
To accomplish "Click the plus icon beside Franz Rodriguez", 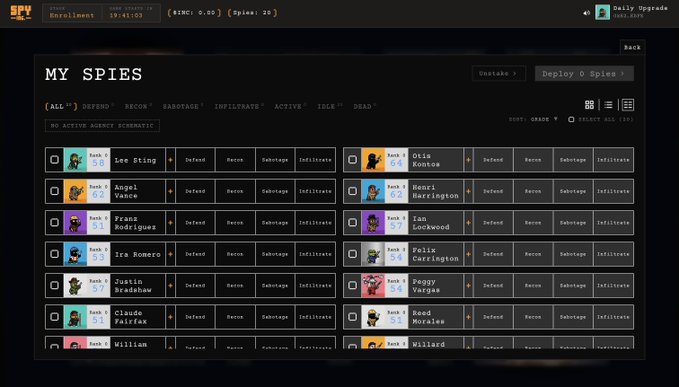I will 170,223.
